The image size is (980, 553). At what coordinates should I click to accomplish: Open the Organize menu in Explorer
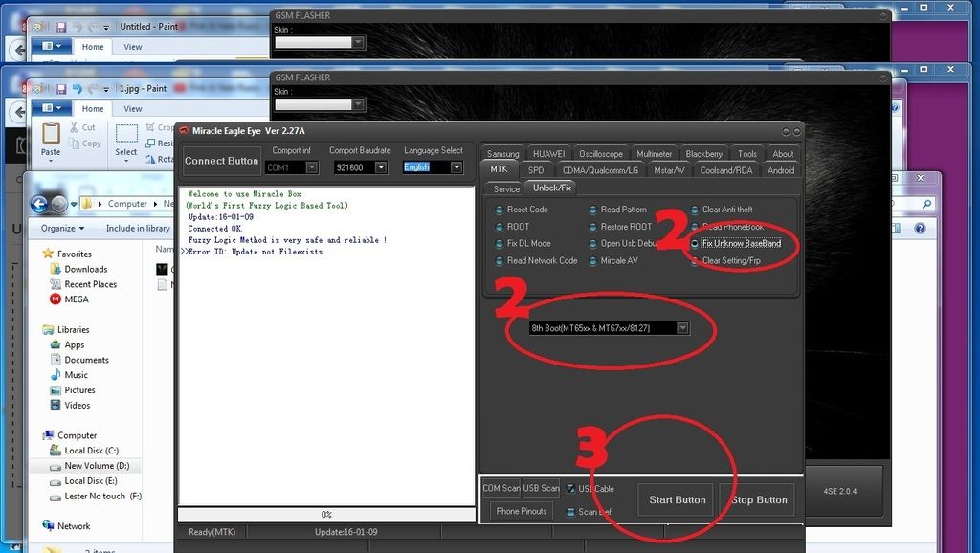click(62, 229)
